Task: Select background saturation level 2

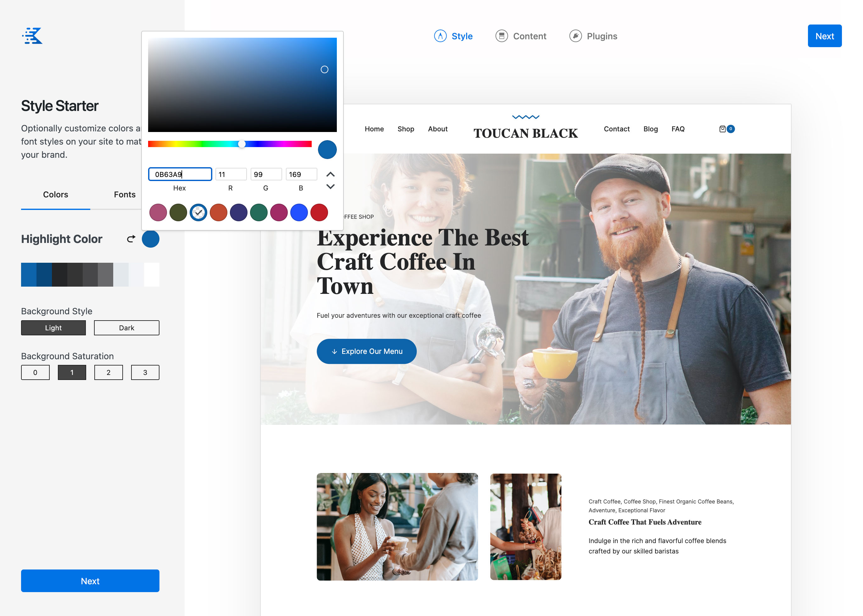Action: 108,373
